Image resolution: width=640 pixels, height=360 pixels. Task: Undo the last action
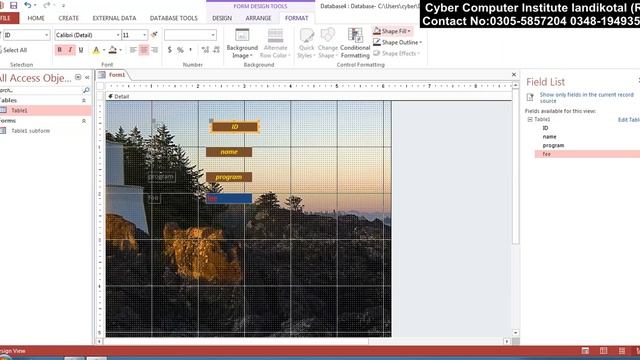(28, 5)
